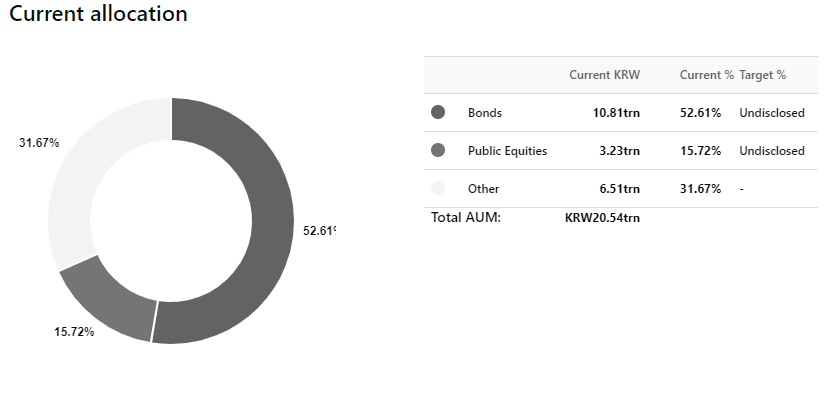Screen dimensions: 831x394
Task: Click the 31.67% chart label
Action: point(39,143)
